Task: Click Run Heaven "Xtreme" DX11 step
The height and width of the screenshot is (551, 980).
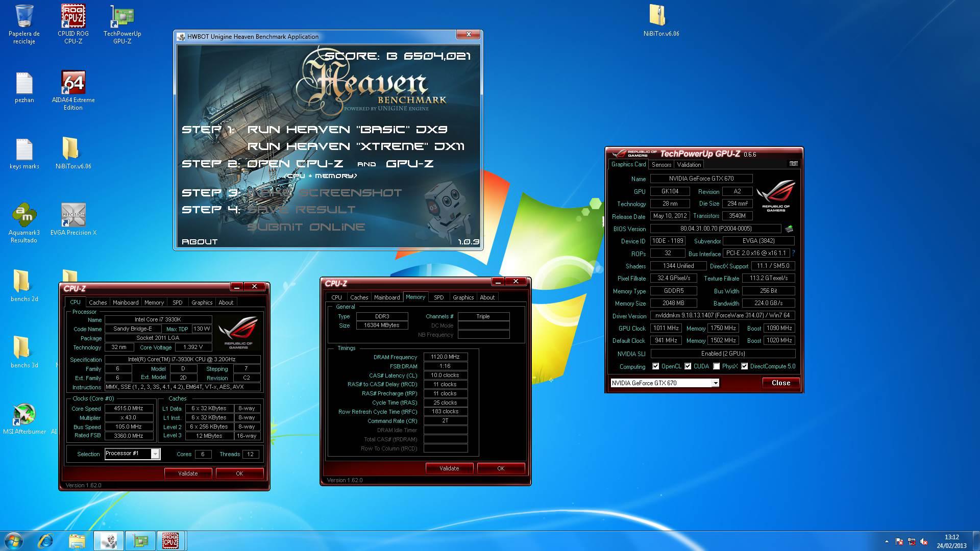Action: coord(356,146)
